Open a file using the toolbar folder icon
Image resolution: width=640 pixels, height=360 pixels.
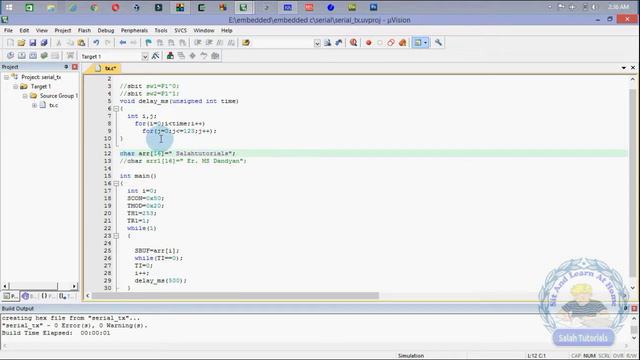(x=21, y=43)
